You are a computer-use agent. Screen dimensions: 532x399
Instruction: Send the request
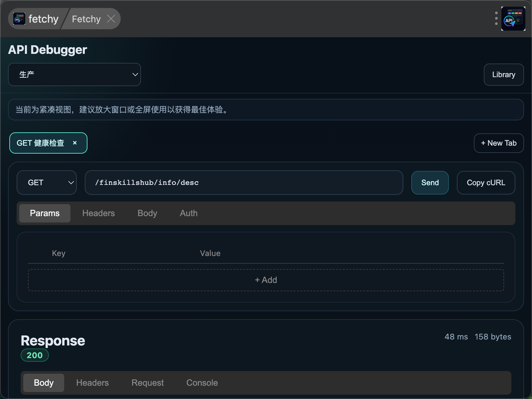point(430,183)
